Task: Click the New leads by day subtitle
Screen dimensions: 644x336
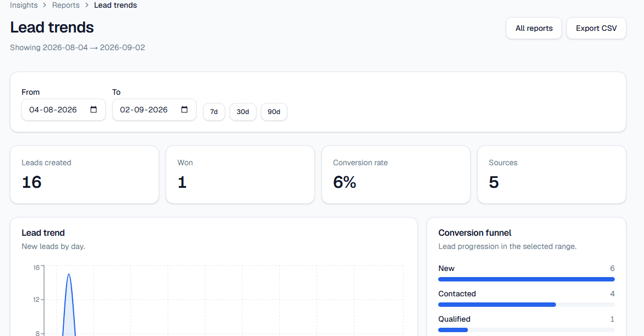Action: [53, 246]
